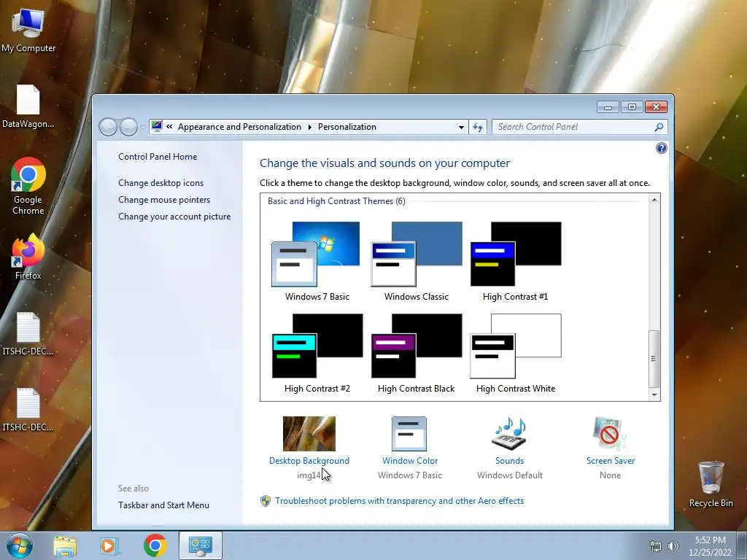The image size is (747, 560).
Task: Open Google Chrome from taskbar
Action: pos(155,545)
